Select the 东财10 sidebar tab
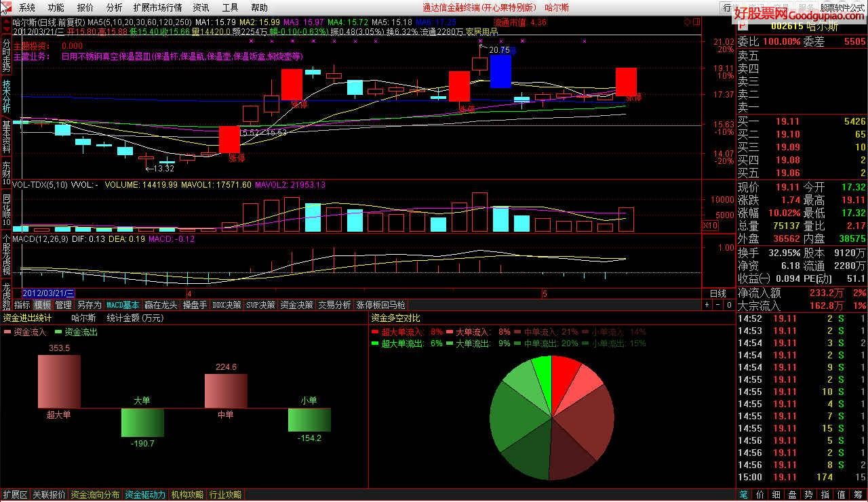The image size is (868, 502). [x=6, y=173]
